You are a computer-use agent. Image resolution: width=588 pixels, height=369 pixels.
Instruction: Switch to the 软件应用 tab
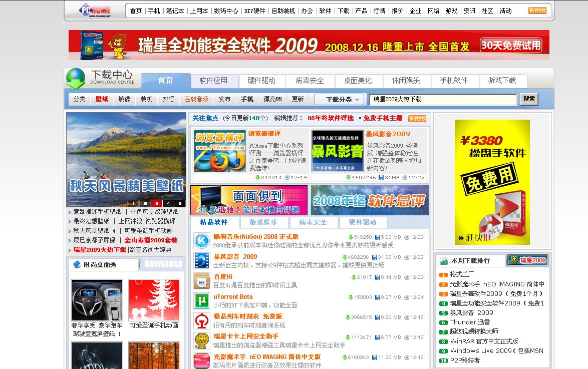coord(214,81)
